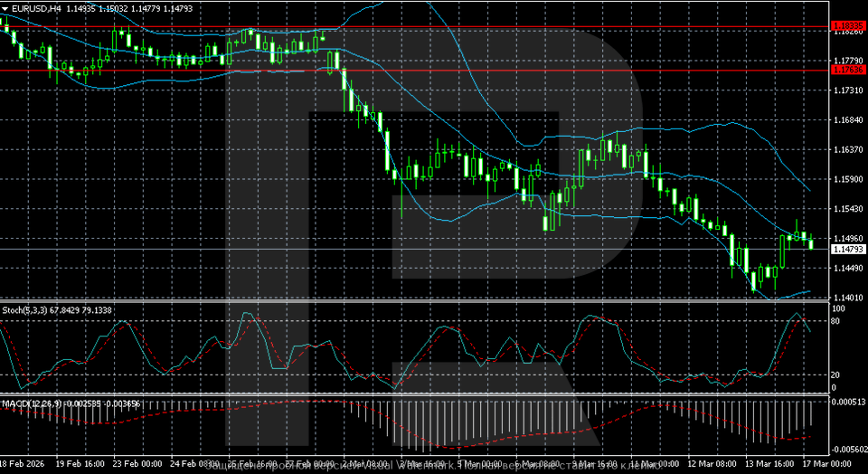868x474 pixels.
Task: Click the 1.16840 price scale label
Action: (848, 120)
